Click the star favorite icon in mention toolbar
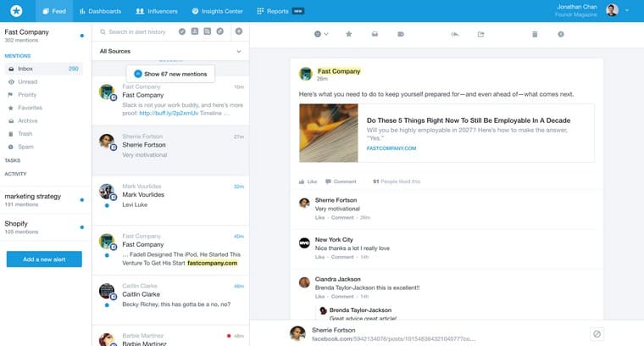Viewport: 644px width, 346px height. [348, 34]
